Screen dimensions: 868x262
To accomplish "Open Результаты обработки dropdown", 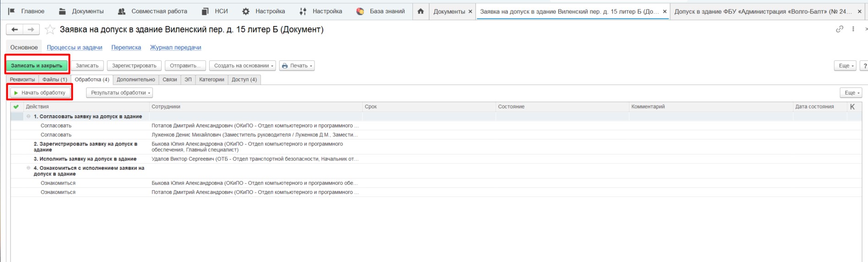I will point(119,93).
